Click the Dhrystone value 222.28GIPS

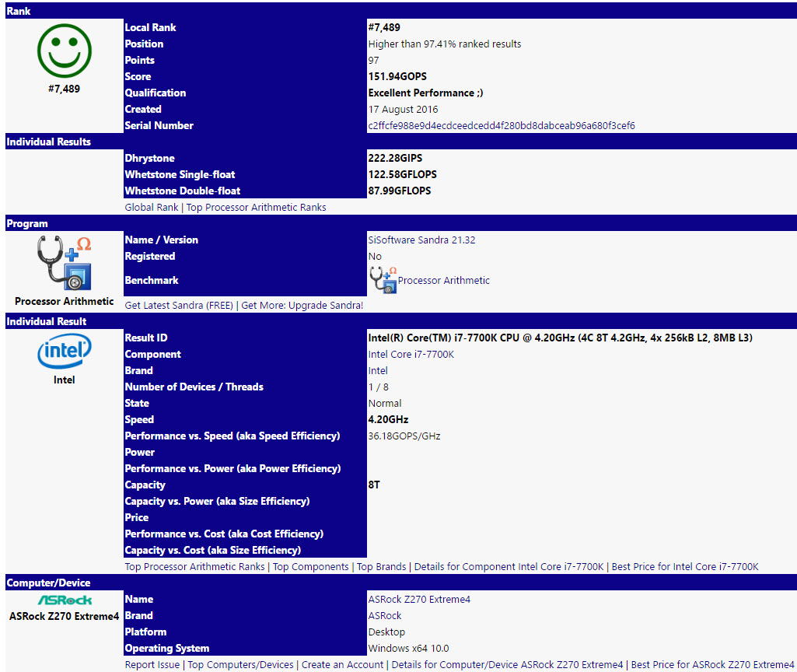pyautogui.click(x=395, y=158)
